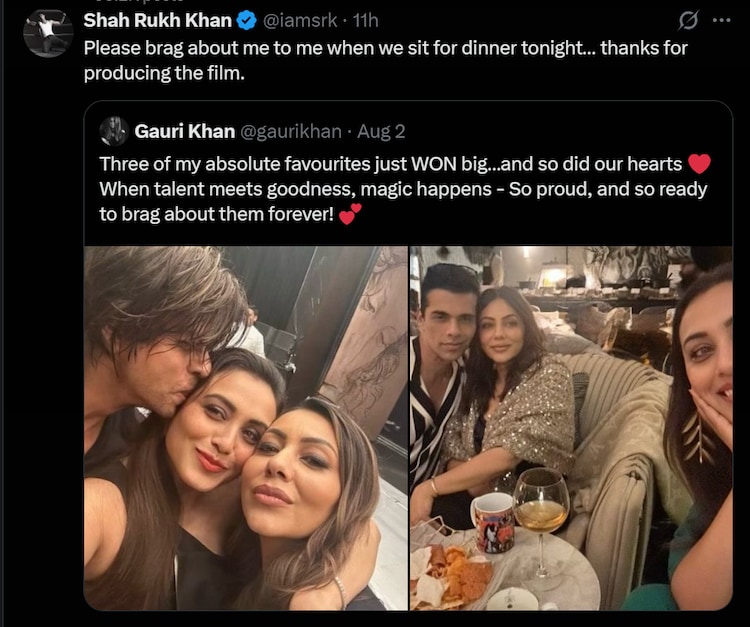Open the post's more options menu
This screenshot has width=750, height=627.
pyautogui.click(x=720, y=20)
